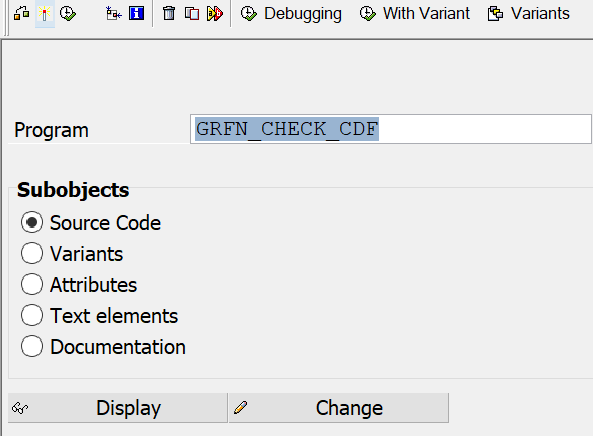Select the Attributes radio button
This screenshot has height=436, width=593.
click(32, 284)
